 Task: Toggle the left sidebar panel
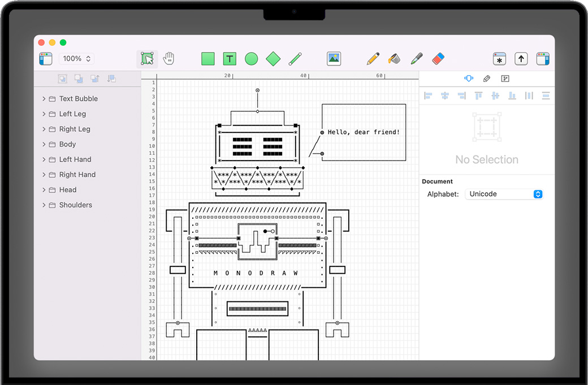click(46, 59)
